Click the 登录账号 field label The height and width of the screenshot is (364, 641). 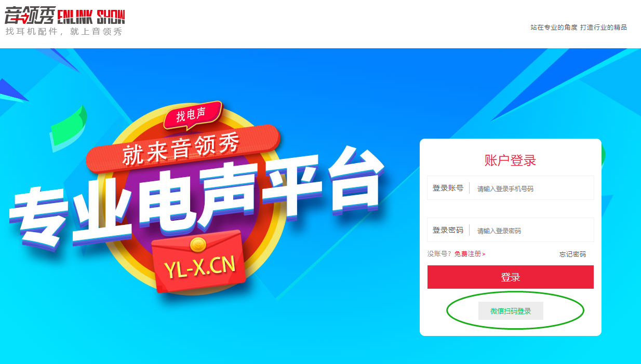pyautogui.click(x=448, y=188)
